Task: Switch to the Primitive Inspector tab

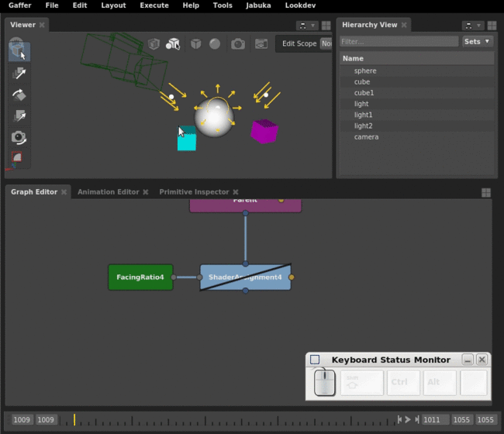Action: (194, 192)
